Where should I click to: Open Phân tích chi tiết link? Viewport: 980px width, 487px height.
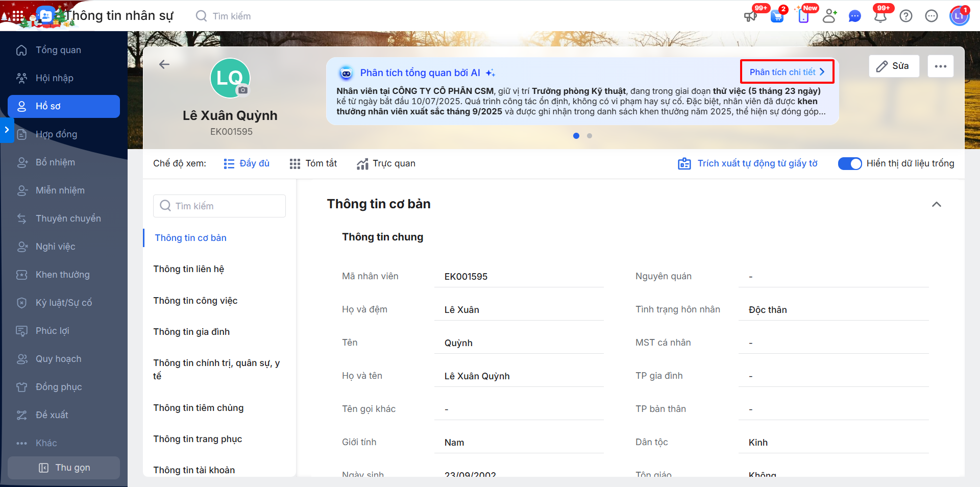[787, 72]
